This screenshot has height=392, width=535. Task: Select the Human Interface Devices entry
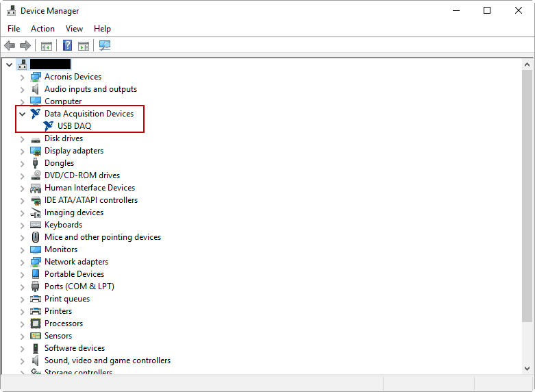89,188
